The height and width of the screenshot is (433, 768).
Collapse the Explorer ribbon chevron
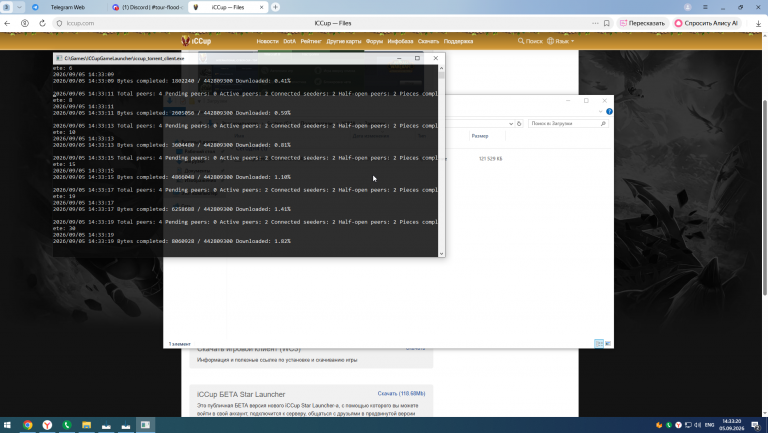pyautogui.click(x=600, y=112)
